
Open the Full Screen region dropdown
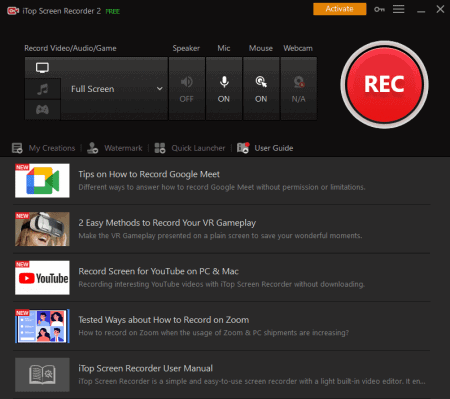114,89
